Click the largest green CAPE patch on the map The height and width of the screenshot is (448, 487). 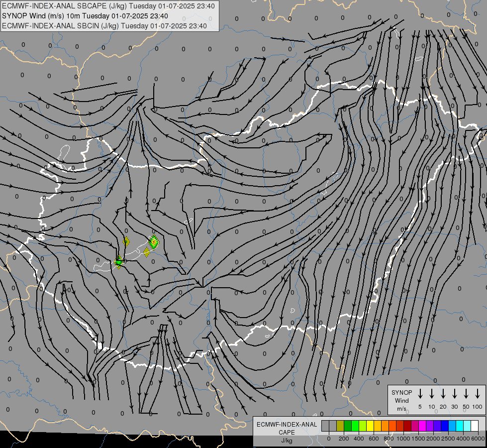[154, 242]
